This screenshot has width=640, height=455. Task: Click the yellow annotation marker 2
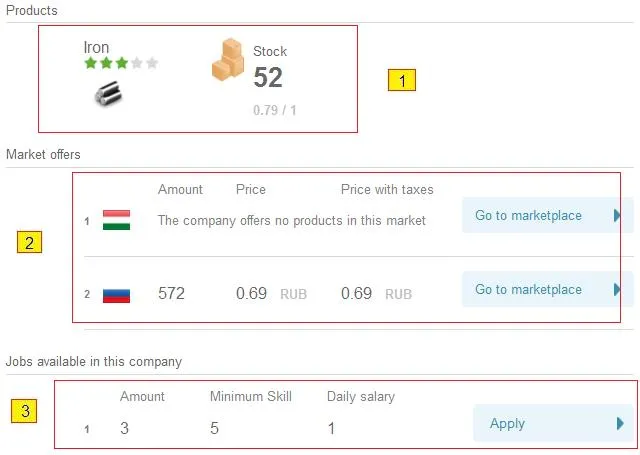[29, 242]
